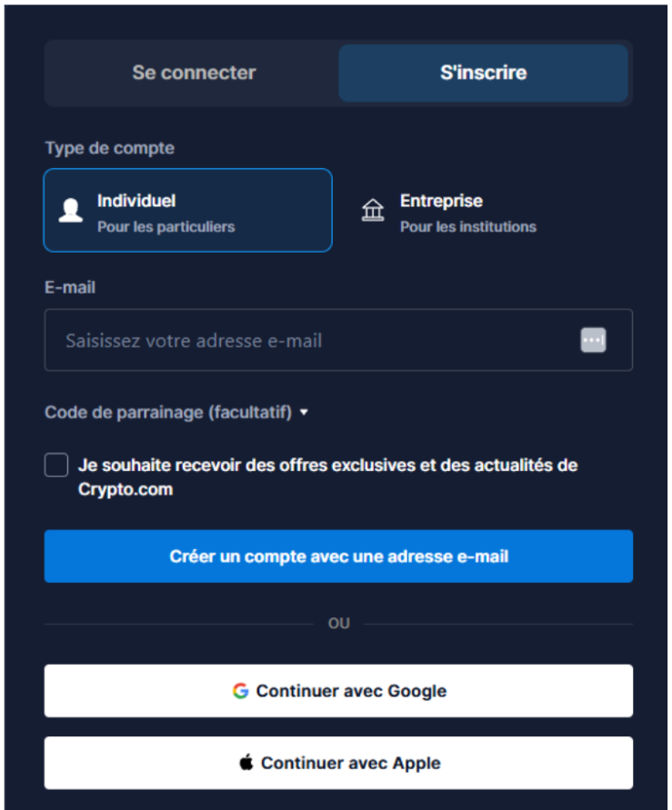This screenshot has width=672, height=810.
Task: Click inside the email input field
Action: 318,340
